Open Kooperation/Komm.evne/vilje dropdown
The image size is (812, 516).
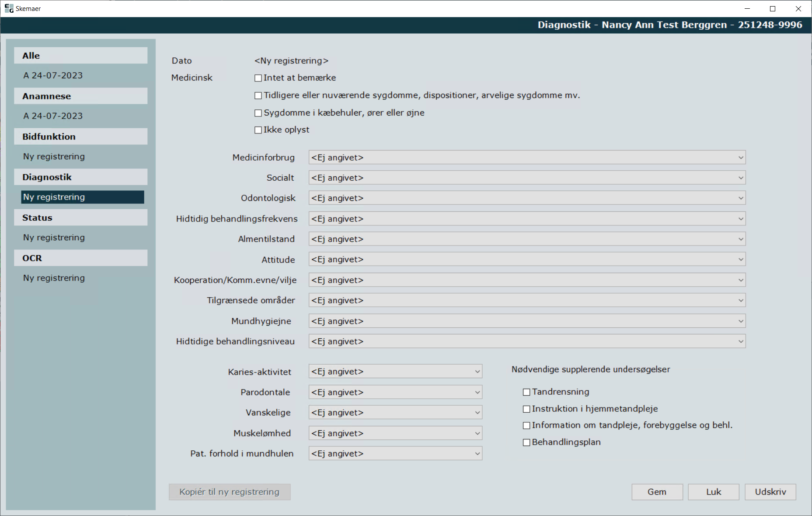point(527,280)
